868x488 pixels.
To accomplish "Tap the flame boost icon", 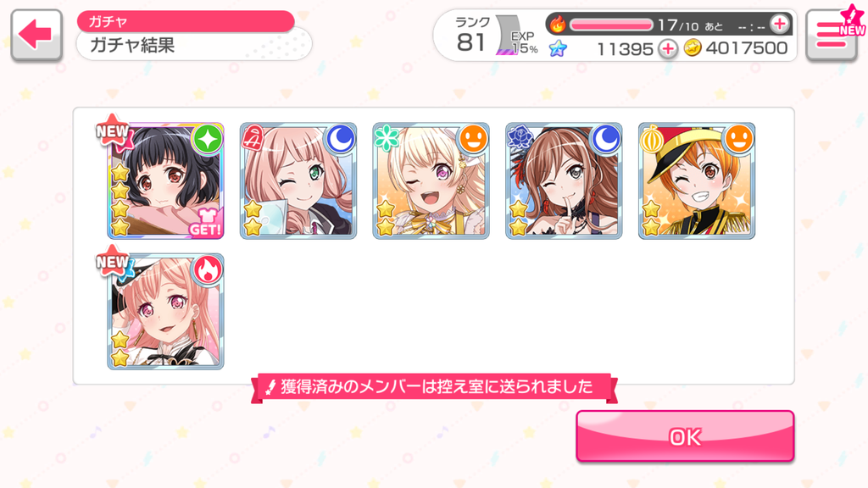I will tap(558, 24).
